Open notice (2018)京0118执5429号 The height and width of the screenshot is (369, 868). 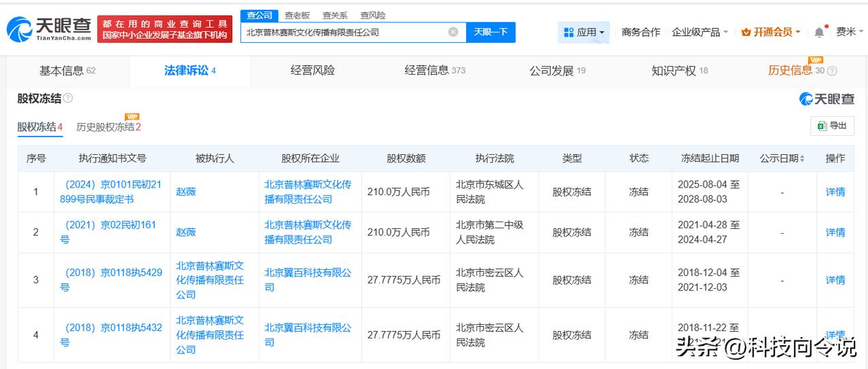110,280
